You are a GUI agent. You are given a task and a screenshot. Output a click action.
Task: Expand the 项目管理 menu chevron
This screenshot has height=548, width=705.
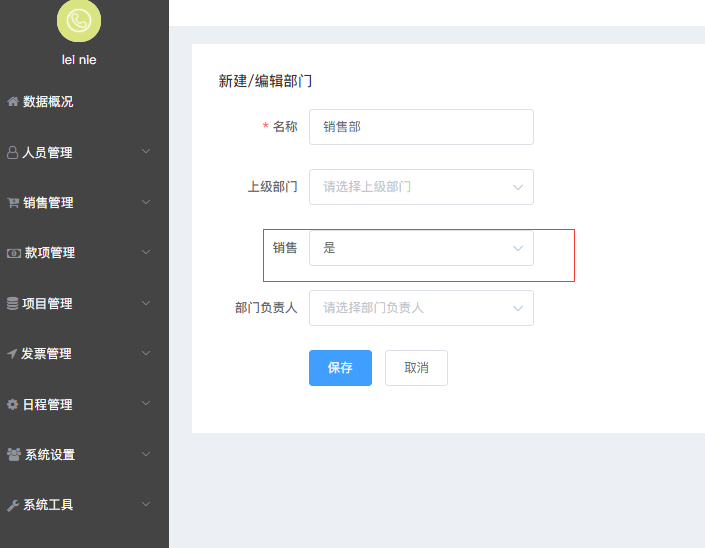coord(146,303)
